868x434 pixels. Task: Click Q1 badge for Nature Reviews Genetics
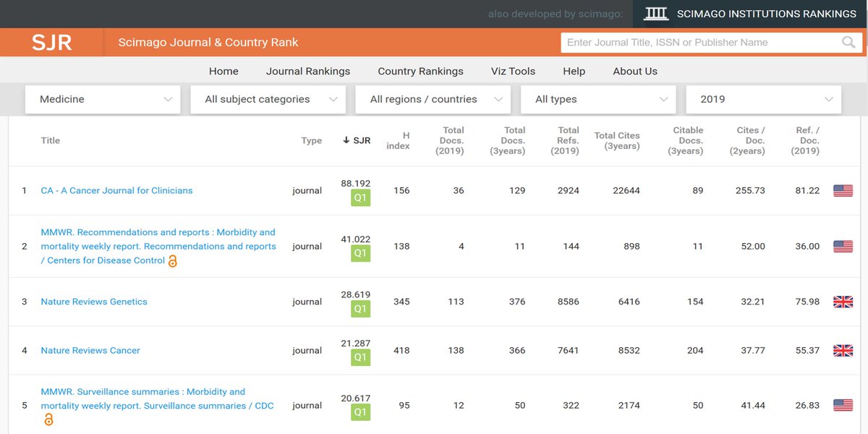(360, 309)
